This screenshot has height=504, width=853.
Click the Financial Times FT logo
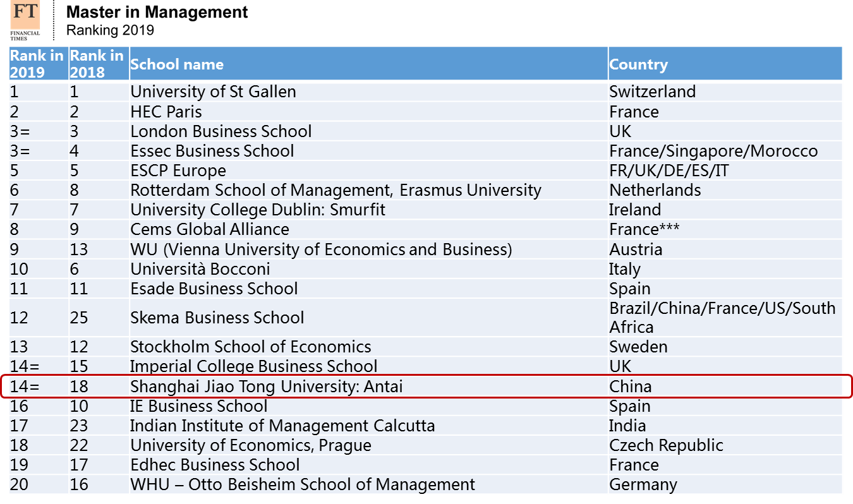[x=25, y=21]
